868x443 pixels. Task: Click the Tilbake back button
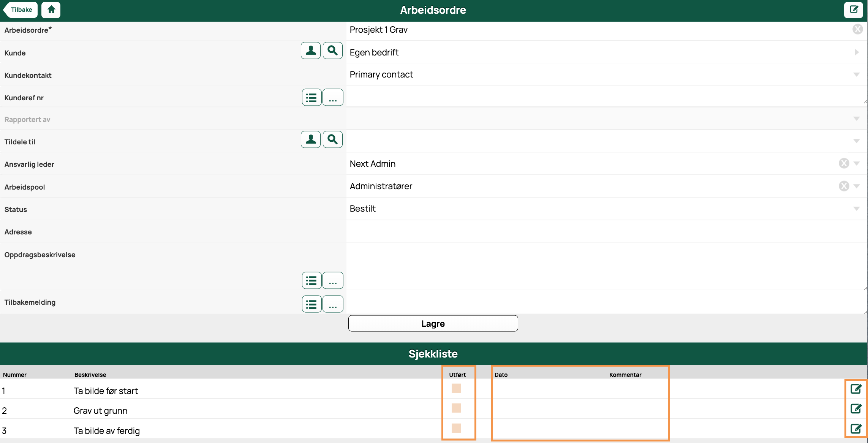[x=21, y=10]
